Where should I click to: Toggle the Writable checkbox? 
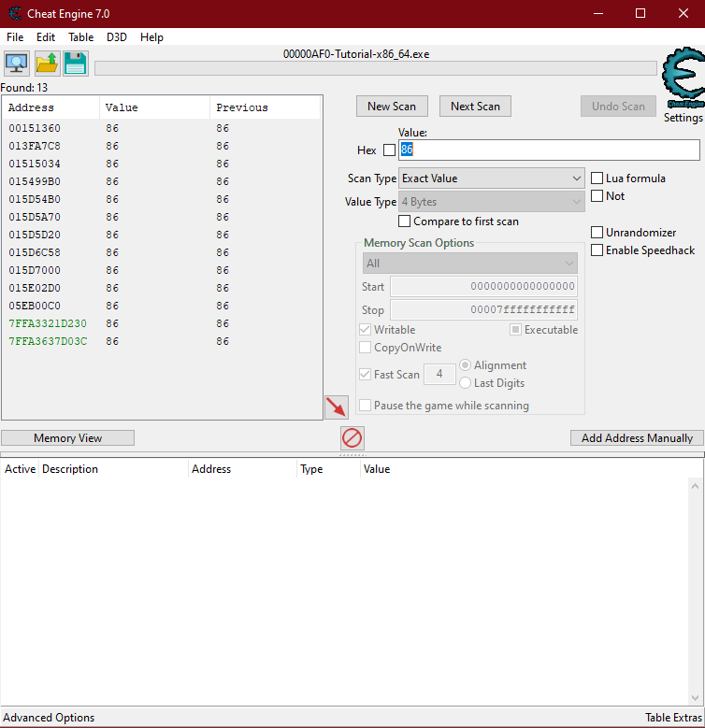366,330
